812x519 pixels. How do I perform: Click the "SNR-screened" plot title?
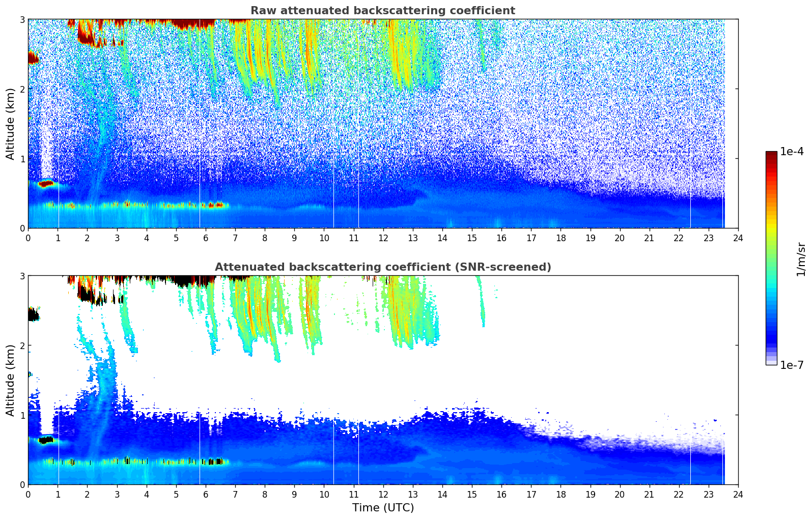click(383, 267)
